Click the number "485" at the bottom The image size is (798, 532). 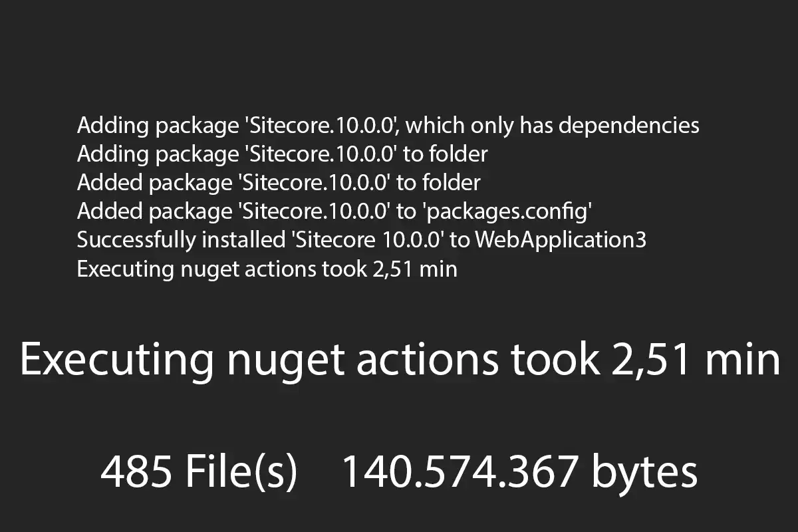tap(135, 472)
